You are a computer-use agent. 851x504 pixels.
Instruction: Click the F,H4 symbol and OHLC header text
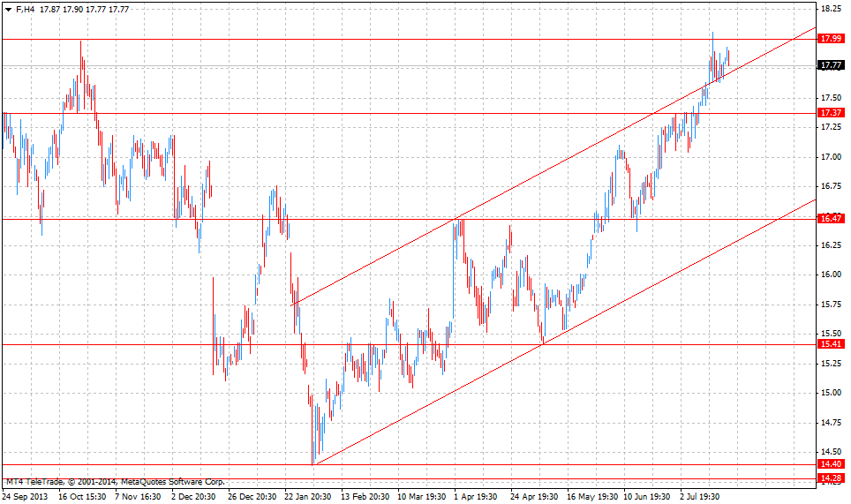[x=72, y=9]
